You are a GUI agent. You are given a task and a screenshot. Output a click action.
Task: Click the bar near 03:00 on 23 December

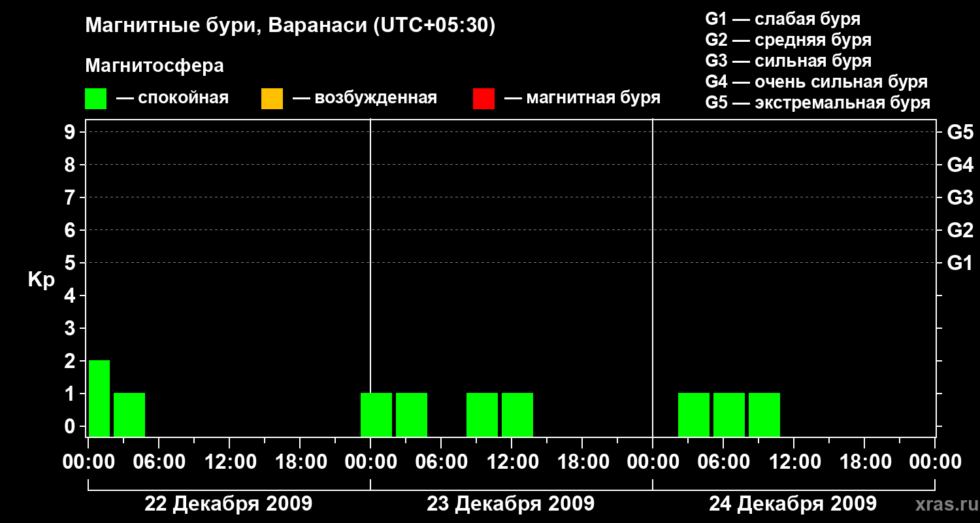(412, 414)
